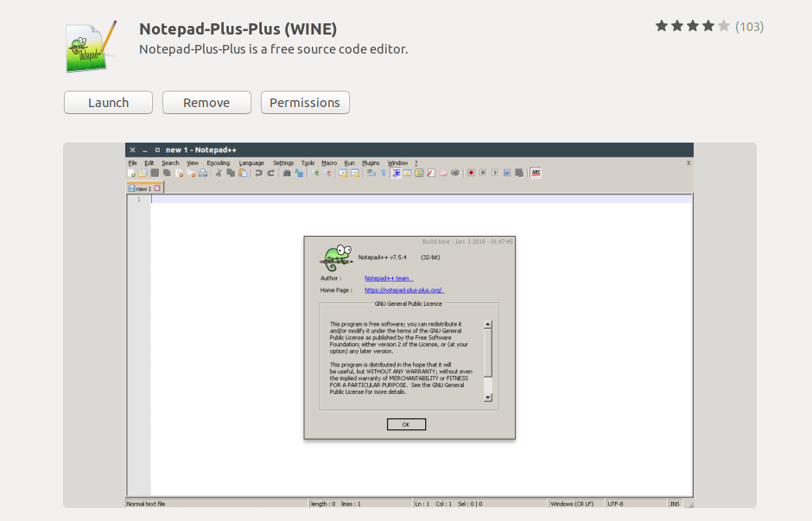Click the licence text scroll down arrow
The height and width of the screenshot is (521, 812).
click(x=488, y=397)
